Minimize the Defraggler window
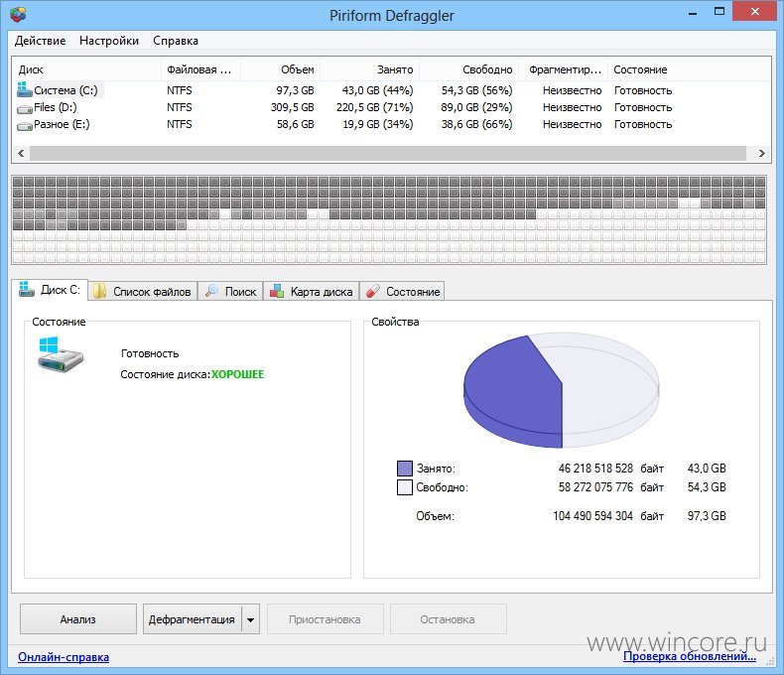Screen dimensions: 784x675 click(x=693, y=13)
